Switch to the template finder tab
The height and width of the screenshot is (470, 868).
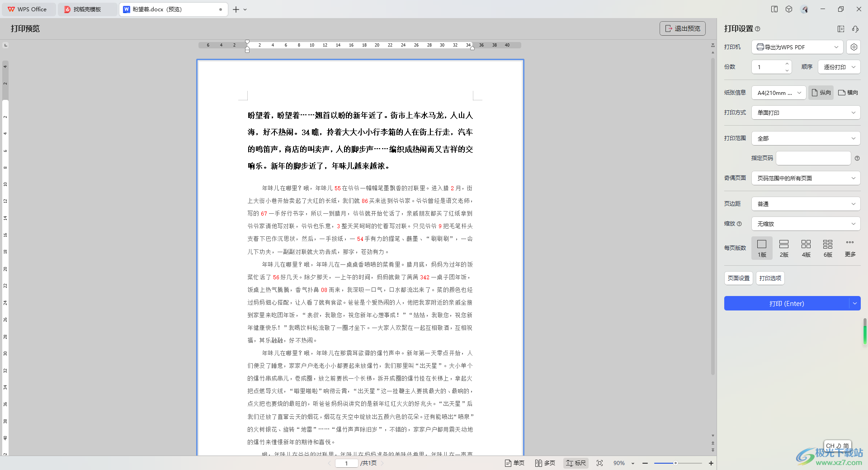pos(87,9)
